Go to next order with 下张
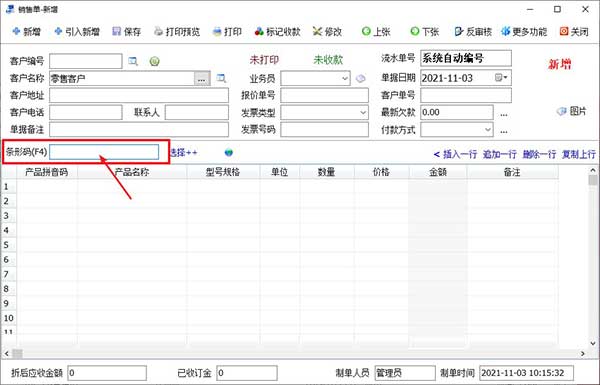Screen dimensions: 600x385 click(424, 31)
